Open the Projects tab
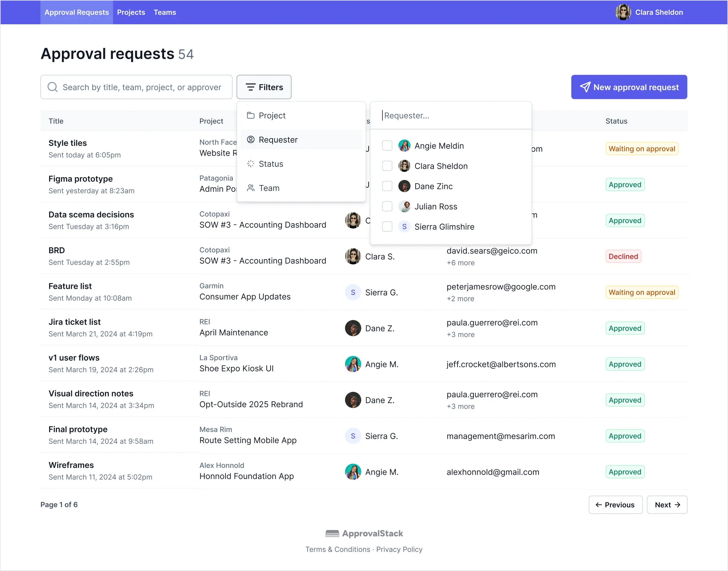The height and width of the screenshot is (571, 728). [x=131, y=12]
